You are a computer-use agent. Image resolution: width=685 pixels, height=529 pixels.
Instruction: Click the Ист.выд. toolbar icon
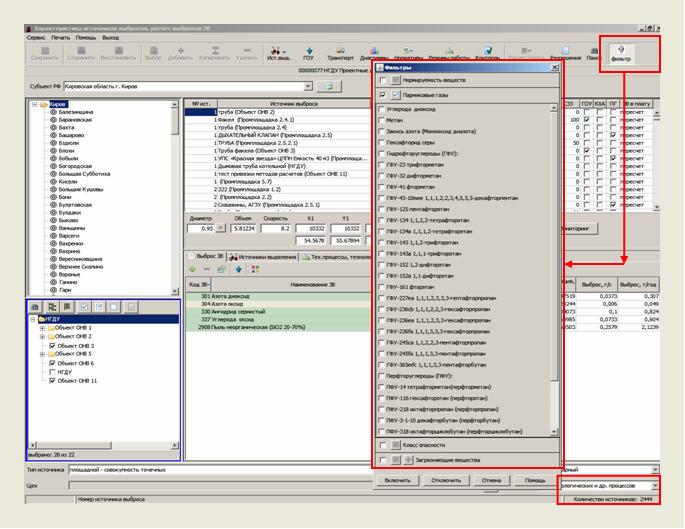tap(280, 53)
